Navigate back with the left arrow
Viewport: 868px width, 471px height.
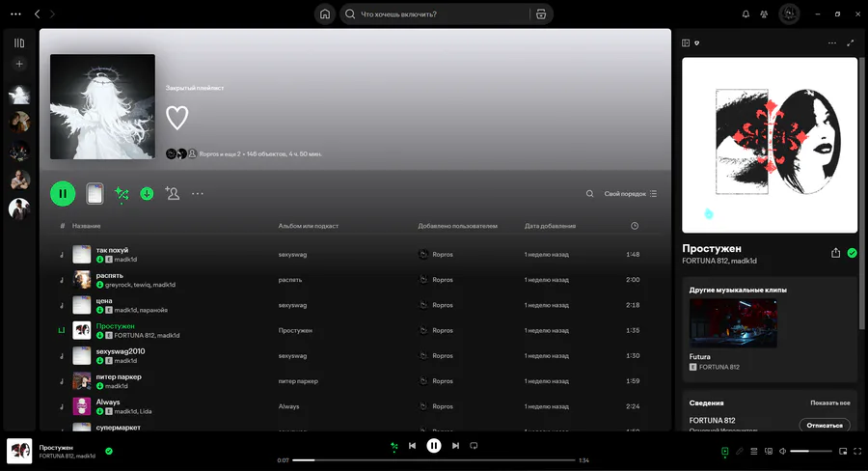click(37, 14)
